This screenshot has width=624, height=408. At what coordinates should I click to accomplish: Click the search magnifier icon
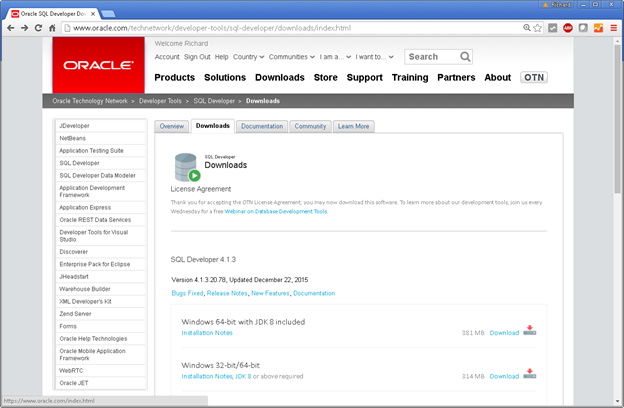[465, 57]
